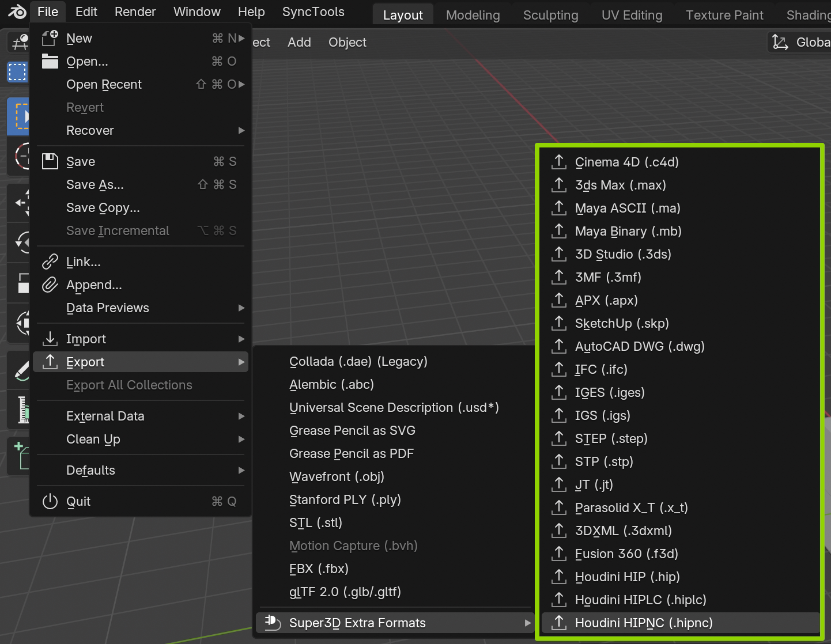The height and width of the screenshot is (644, 831).
Task: Expand the Clean Up submenu arrow
Action: pyautogui.click(x=242, y=439)
